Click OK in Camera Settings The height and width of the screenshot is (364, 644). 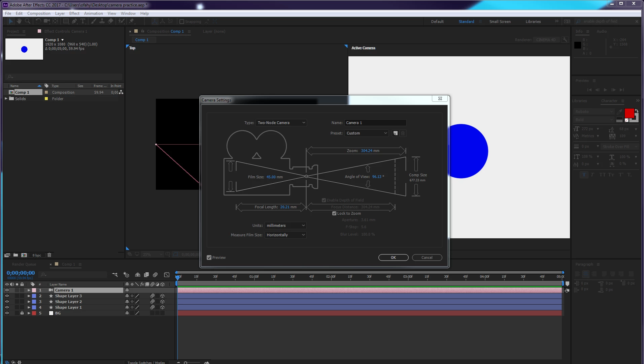[x=393, y=257]
